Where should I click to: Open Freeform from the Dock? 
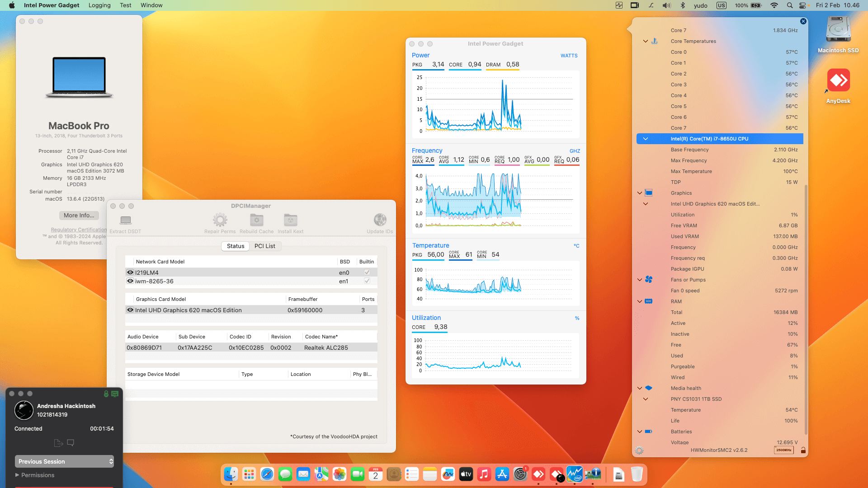click(x=448, y=474)
